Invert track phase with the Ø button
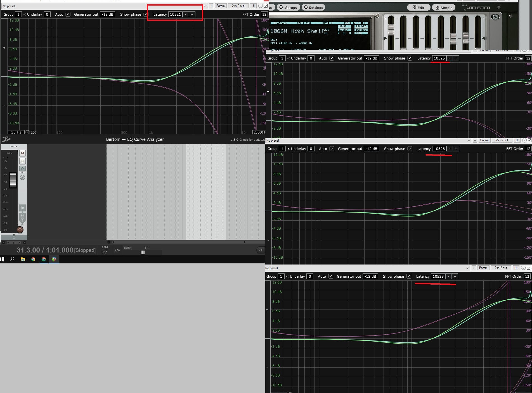Image resolution: width=532 pixels, height=393 pixels. [x=22, y=178]
